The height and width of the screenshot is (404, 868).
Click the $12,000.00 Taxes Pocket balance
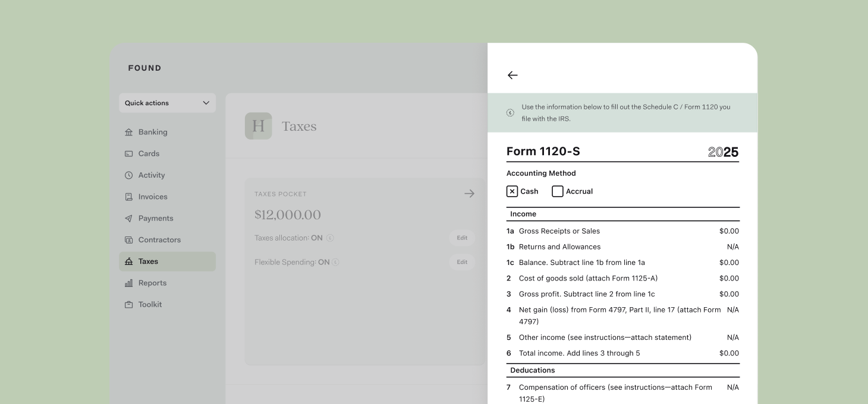click(x=288, y=214)
